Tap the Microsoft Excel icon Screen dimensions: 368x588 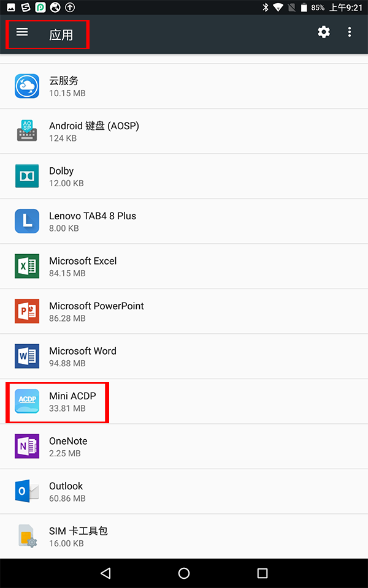point(27,266)
